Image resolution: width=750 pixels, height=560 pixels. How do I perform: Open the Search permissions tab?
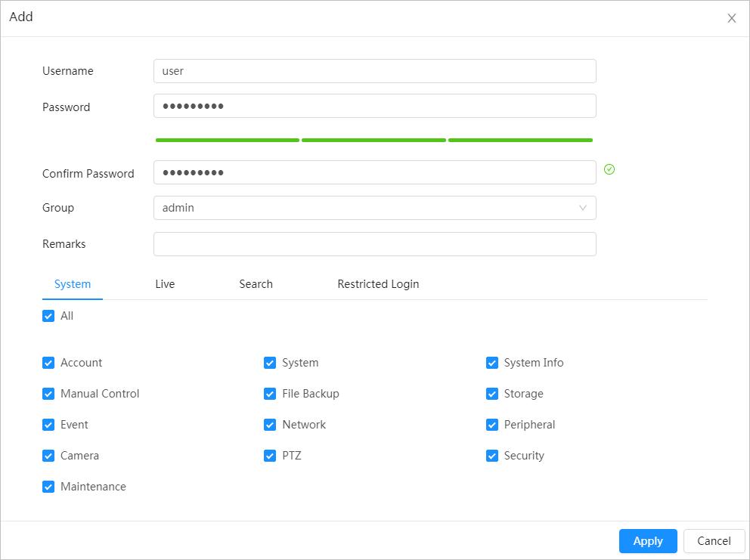(x=256, y=284)
